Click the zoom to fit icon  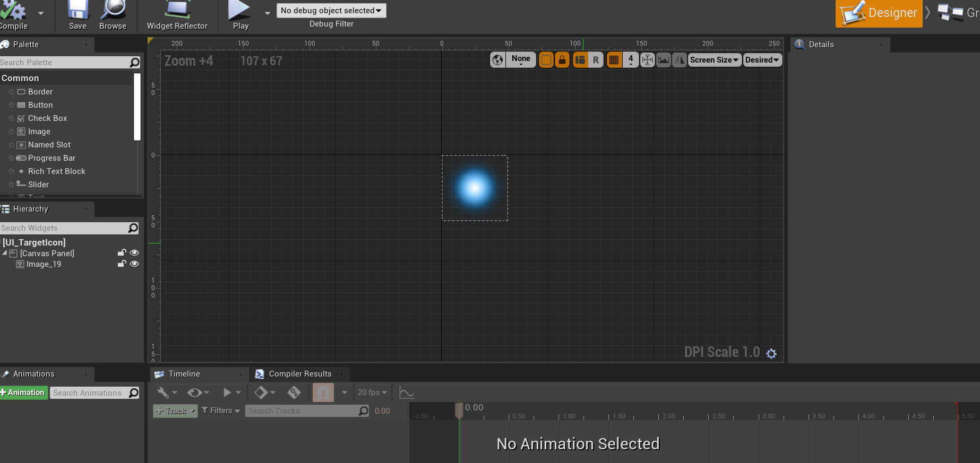[648, 60]
